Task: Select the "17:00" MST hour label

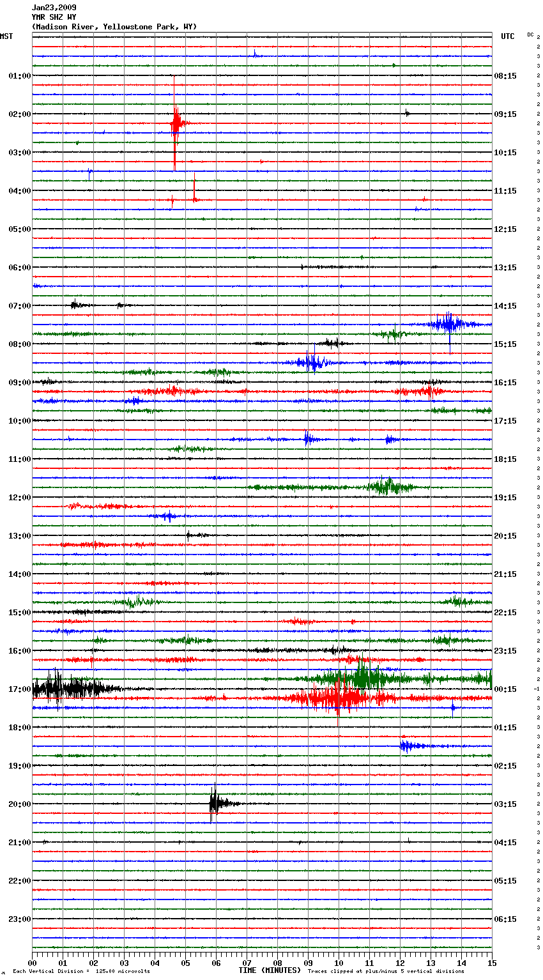Action: tap(20, 689)
